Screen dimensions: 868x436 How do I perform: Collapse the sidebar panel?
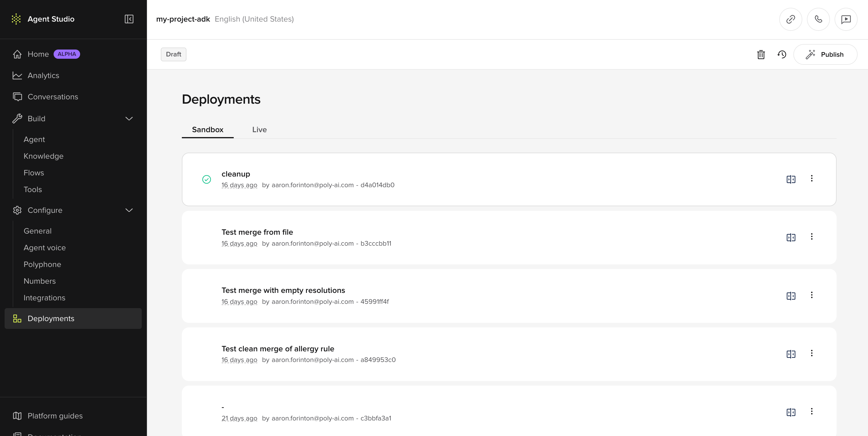tap(129, 19)
